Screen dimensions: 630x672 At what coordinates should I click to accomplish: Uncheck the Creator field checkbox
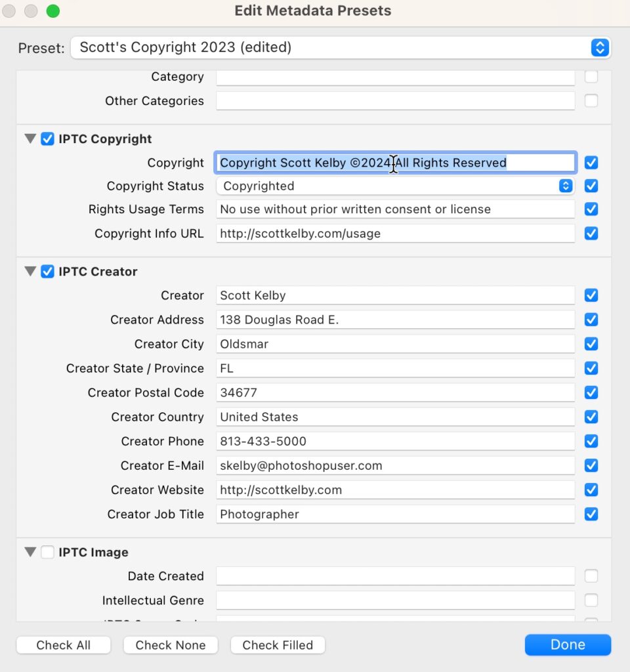pyautogui.click(x=591, y=295)
